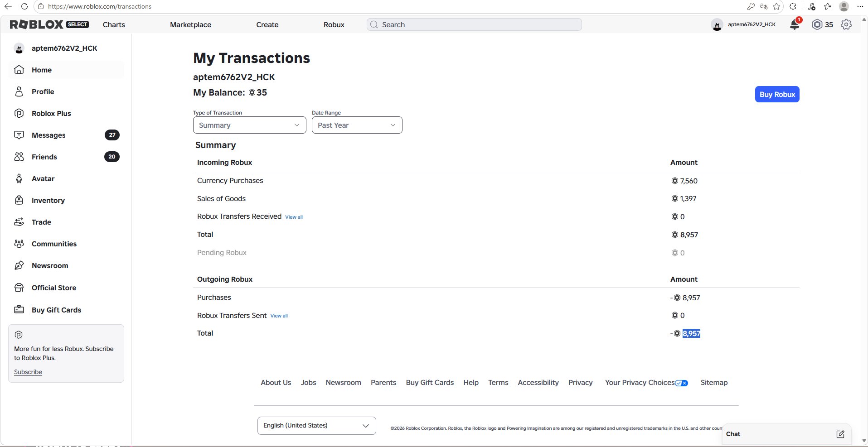Click the Search input field

pyautogui.click(x=474, y=24)
